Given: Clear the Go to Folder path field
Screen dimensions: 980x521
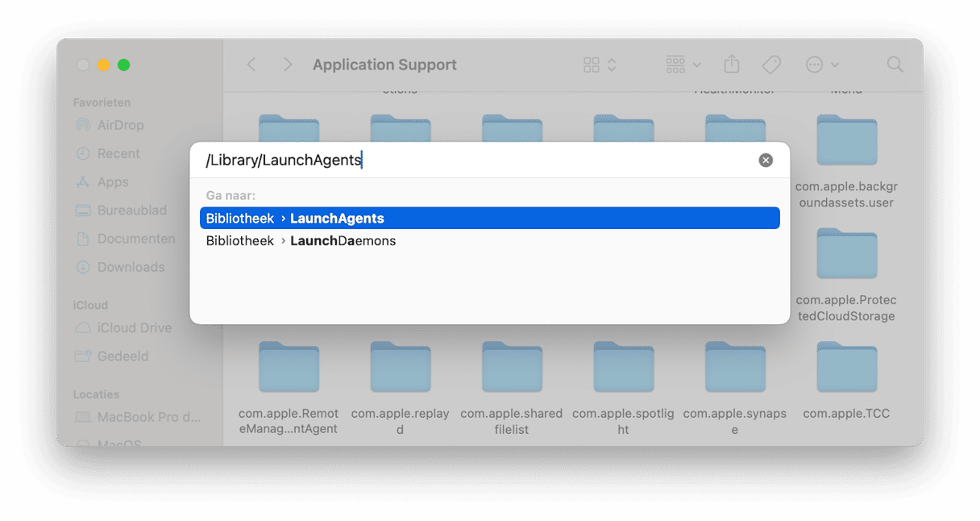Looking at the screenshot, I should pos(766,160).
